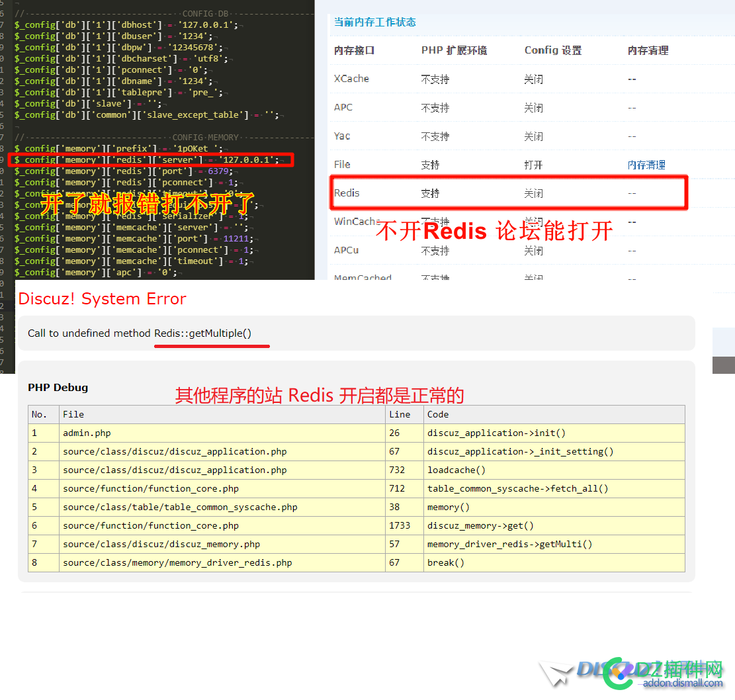This screenshot has height=700, width=735.
Task: Click the File column header in debug table
Action: [73, 414]
